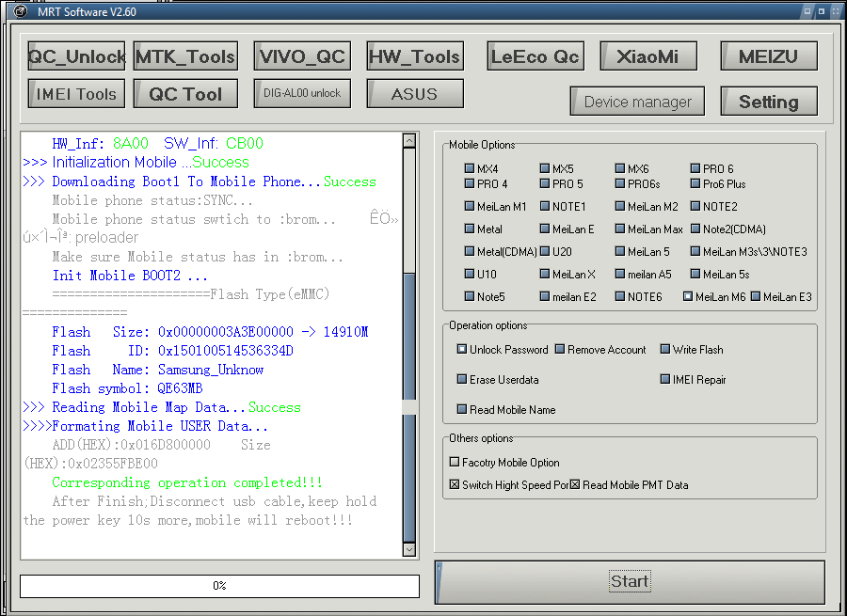Image resolution: width=847 pixels, height=616 pixels.
Task: Open the QC_Unlock module
Action: (x=76, y=56)
